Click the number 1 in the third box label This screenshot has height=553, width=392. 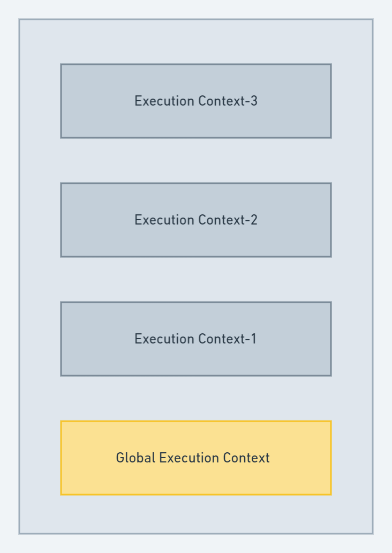pyautogui.click(x=253, y=339)
